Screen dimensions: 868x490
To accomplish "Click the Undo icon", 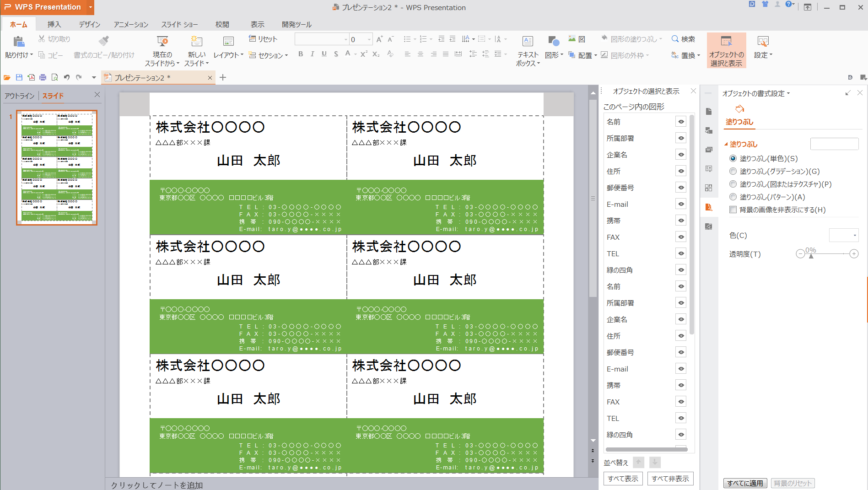I will [x=67, y=77].
